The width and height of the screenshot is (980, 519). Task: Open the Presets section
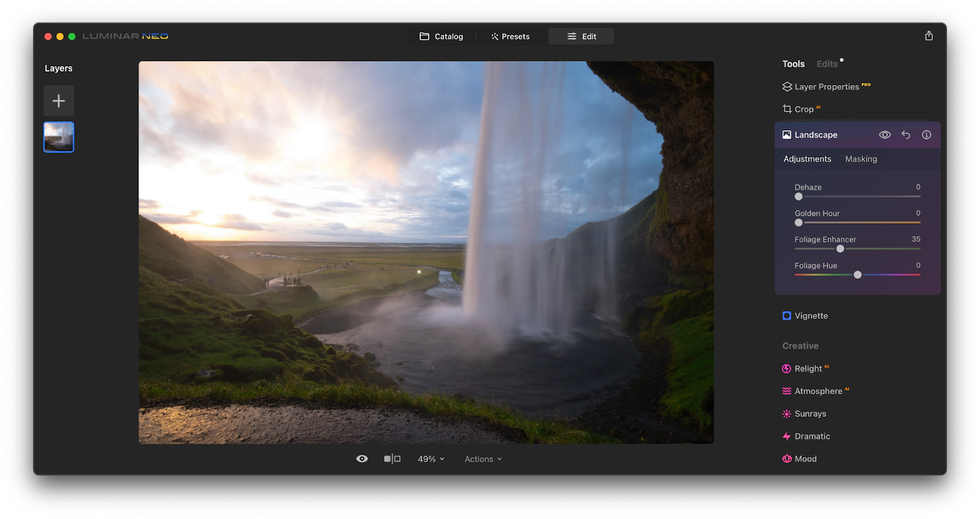[510, 37]
